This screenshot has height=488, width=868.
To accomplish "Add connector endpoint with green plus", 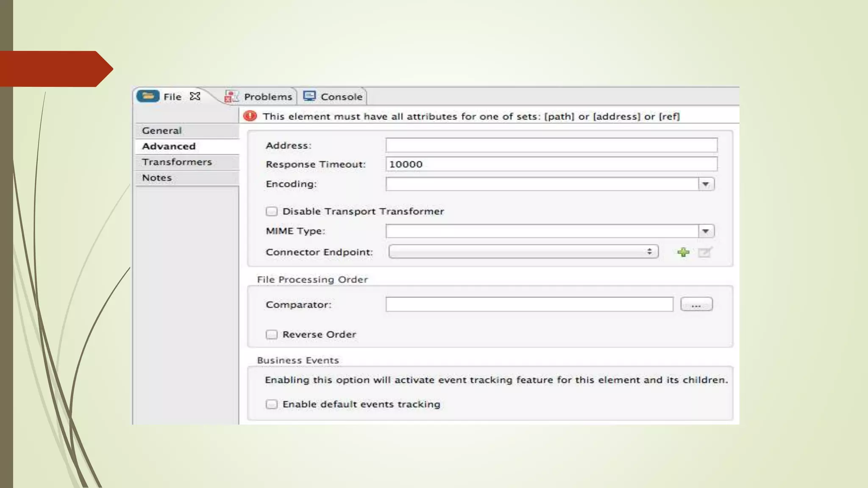I will [683, 252].
